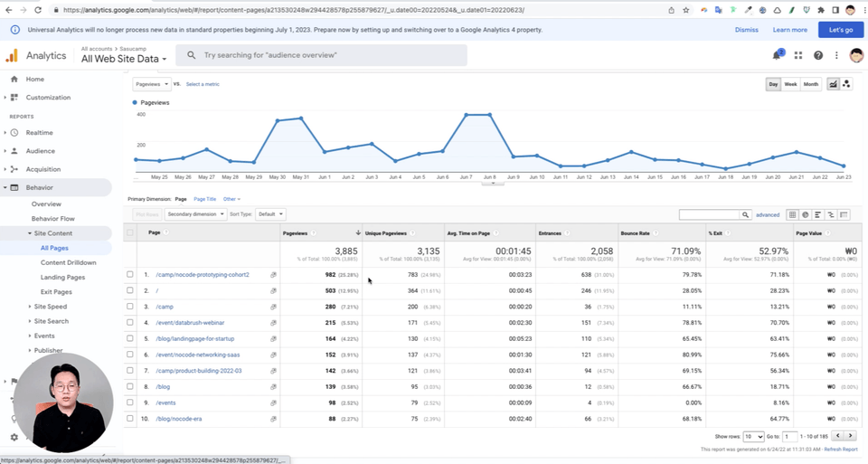Screen dimensions: 868x464
Task: Open /blog/landingpage-for-startup external link icon
Action: (273, 339)
